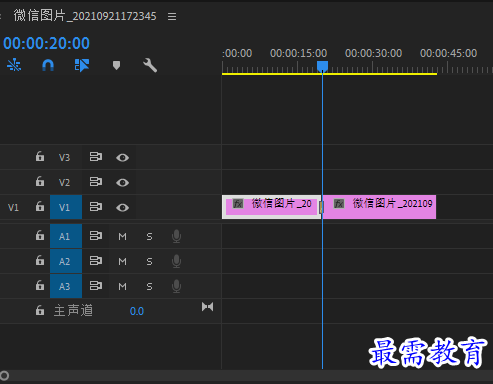
Task: Toggle timeline snapping magnet icon
Action: pyautogui.click(x=48, y=65)
